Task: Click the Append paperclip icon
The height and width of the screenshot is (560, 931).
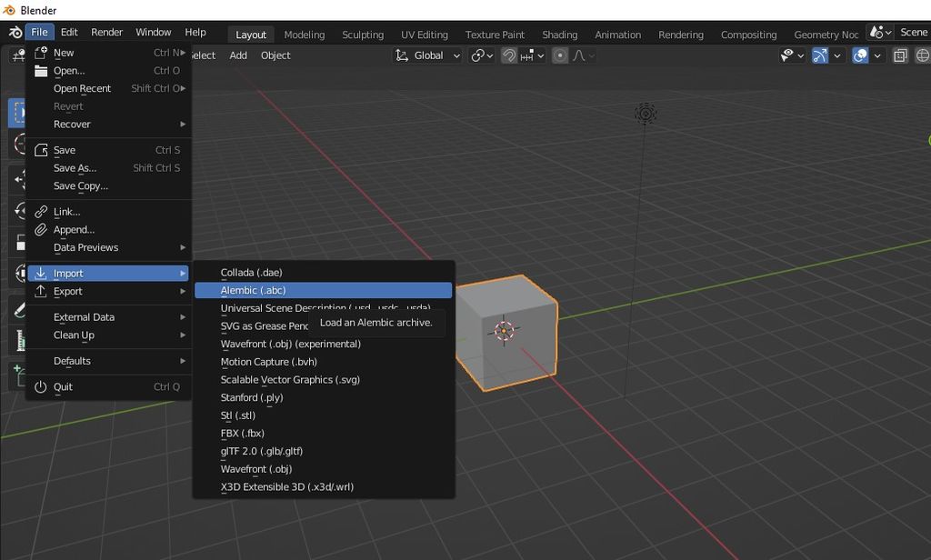Action: 41,230
